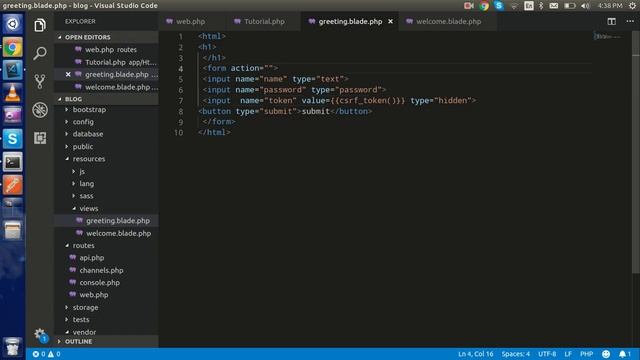Screen dimensions: 640x360
Task: Open the Manage gear icon
Action: [x=40, y=334]
